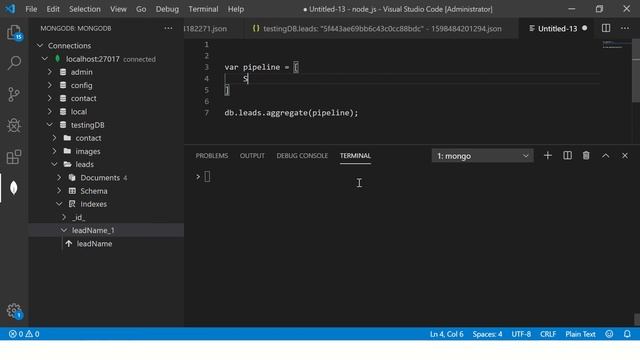Viewport: 640px width, 360px height.
Task: Click the feedback smiley icon in status bar
Action: (x=609, y=334)
